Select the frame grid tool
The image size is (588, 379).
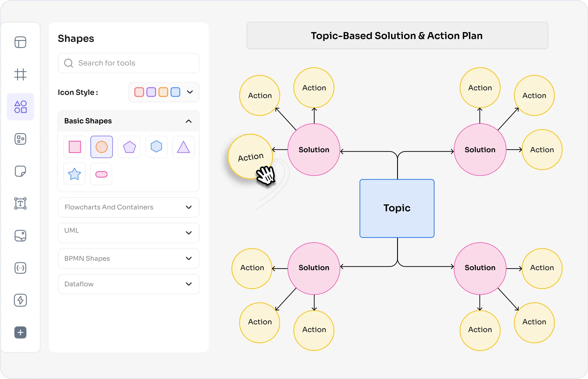[x=20, y=74]
